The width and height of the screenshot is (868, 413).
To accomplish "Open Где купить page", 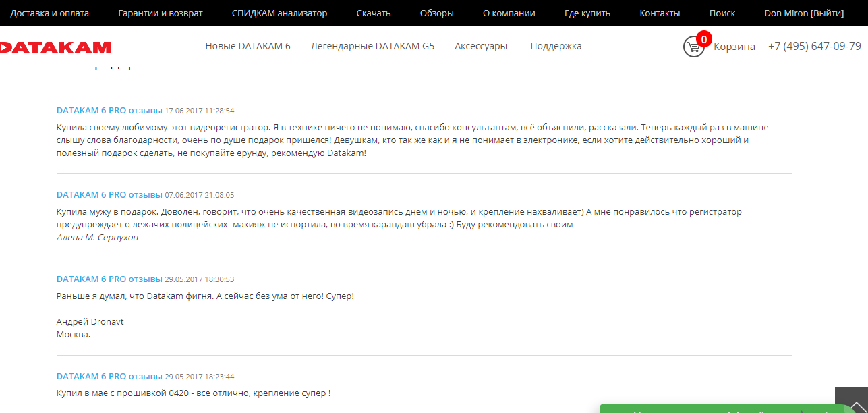I will (587, 13).
